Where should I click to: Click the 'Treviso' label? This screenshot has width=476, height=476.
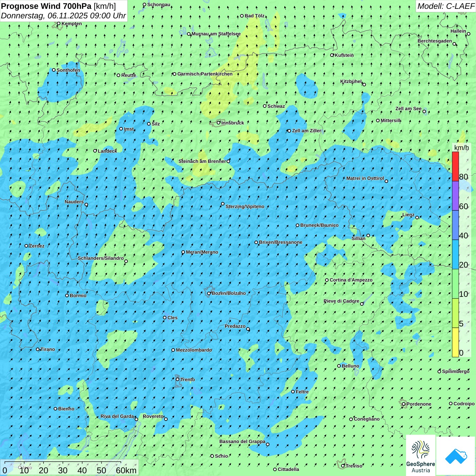coord(354,466)
